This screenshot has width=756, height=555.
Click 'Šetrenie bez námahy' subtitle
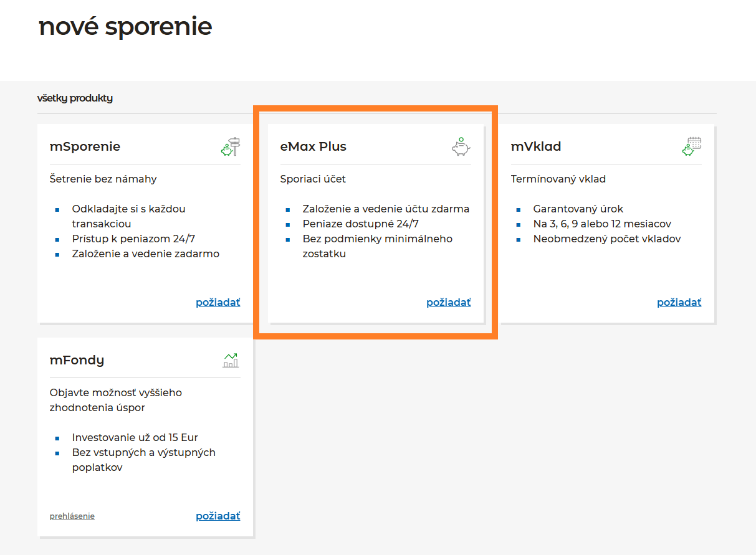coord(103,179)
